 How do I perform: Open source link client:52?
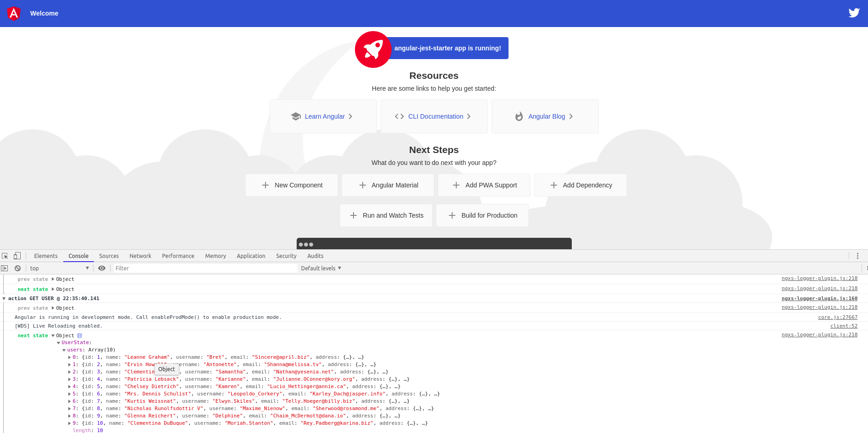(844, 326)
